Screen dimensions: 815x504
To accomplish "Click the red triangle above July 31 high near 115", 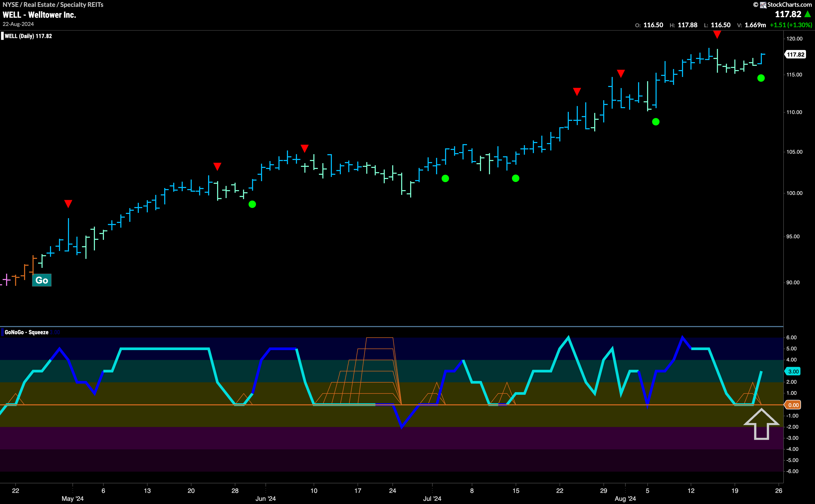I will tap(621, 73).
